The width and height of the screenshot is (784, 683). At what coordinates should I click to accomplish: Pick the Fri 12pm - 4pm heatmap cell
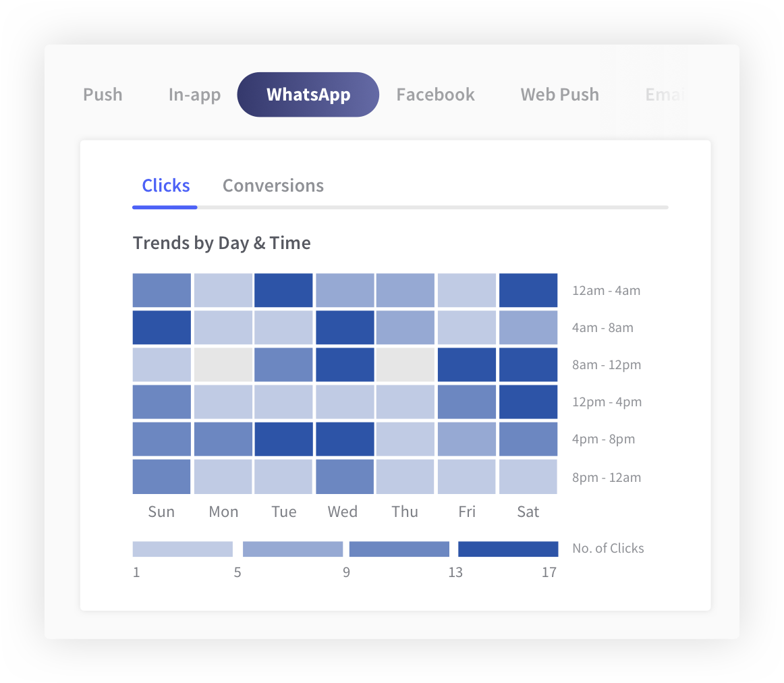(467, 402)
